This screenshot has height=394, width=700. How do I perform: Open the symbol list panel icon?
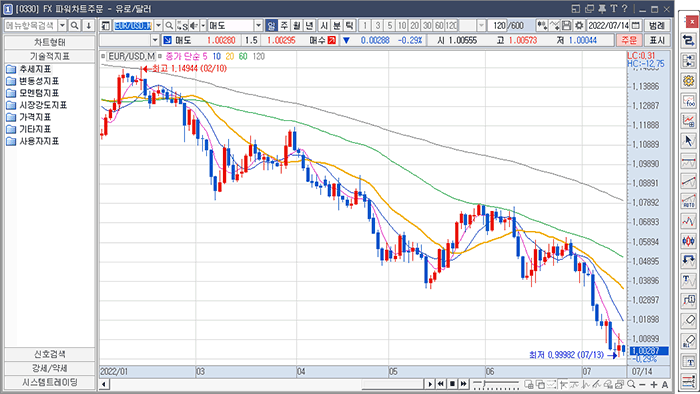106,26
